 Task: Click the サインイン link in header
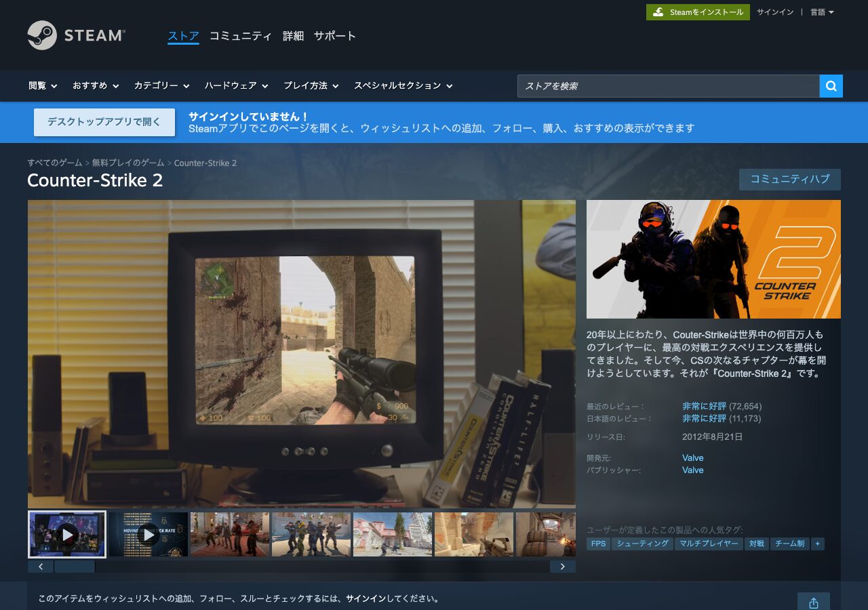(775, 12)
